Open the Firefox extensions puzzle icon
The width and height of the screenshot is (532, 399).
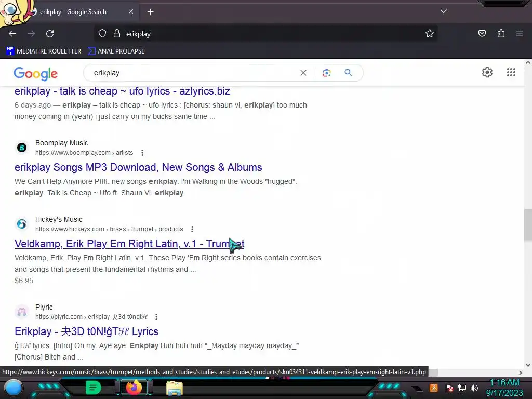[x=501, y=33]
